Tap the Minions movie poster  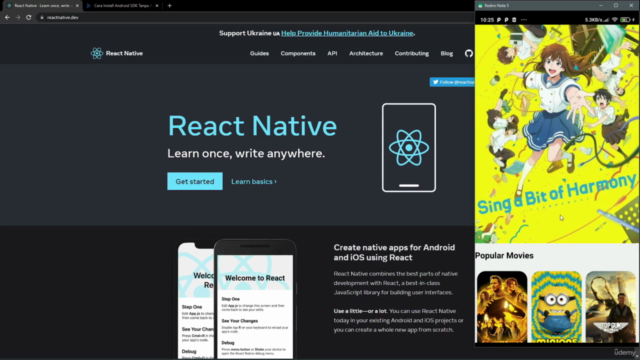pyautogui.click(x=556, y=307)
